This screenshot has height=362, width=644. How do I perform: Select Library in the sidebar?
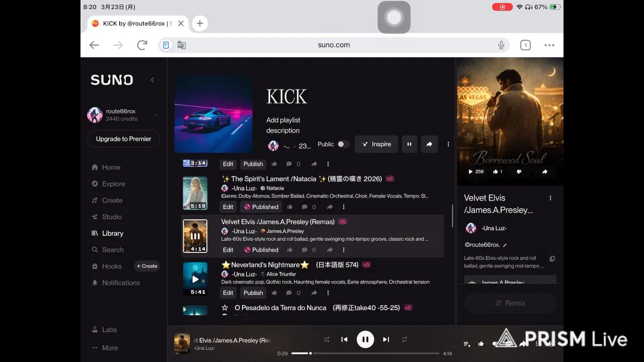(x=107, y=233)
